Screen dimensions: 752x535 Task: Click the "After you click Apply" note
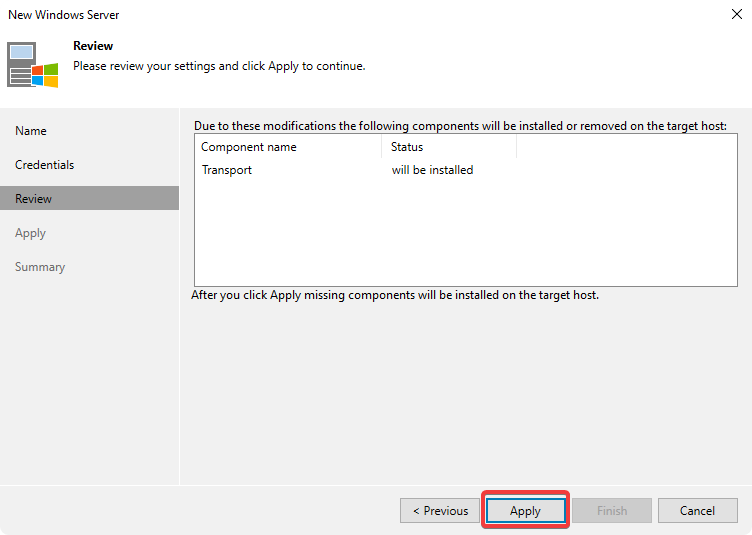(396, 295)
